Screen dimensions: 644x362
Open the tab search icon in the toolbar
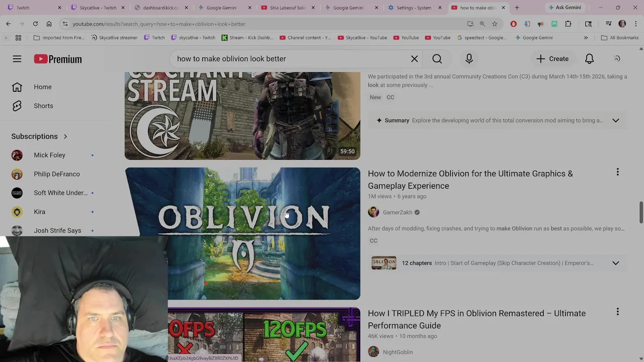(588, 24)
